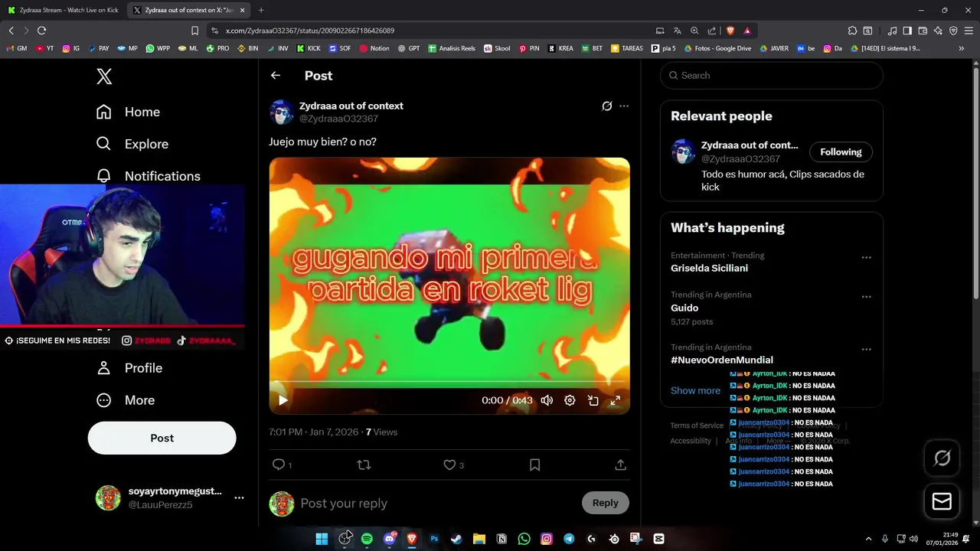Click the Reply button
980x551 pixels.
coord(605,503)
